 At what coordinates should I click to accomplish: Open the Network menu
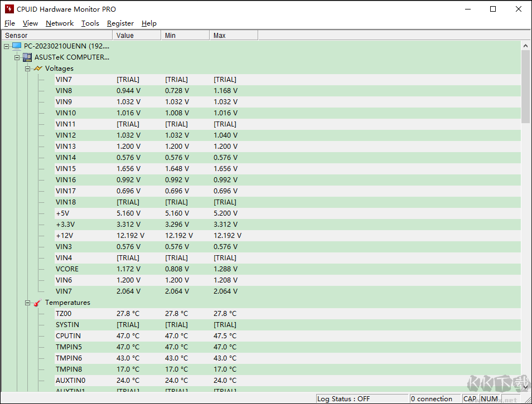[60, 23]
